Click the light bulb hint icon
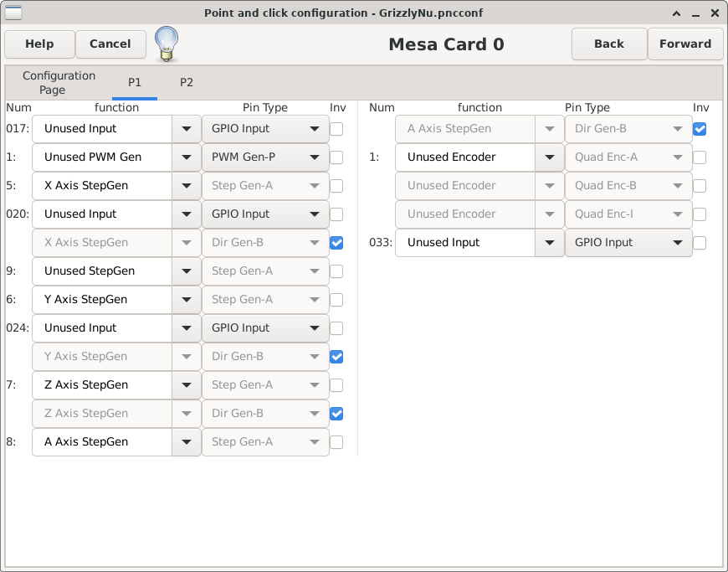The height and width of the screenshot is (572, 728). click(x=167, y=44)
